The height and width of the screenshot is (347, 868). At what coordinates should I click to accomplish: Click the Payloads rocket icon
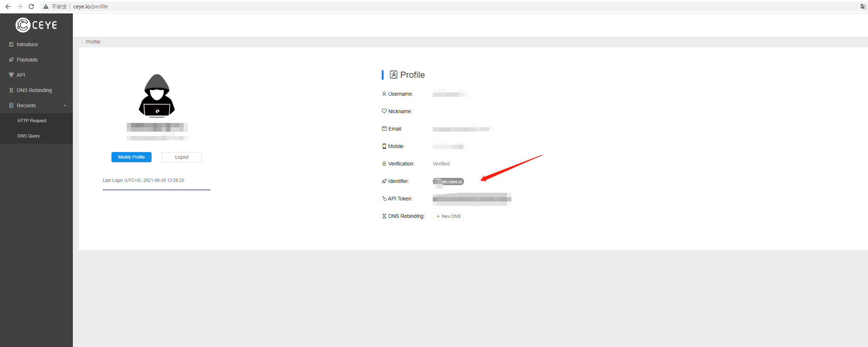tap(11, 60)
